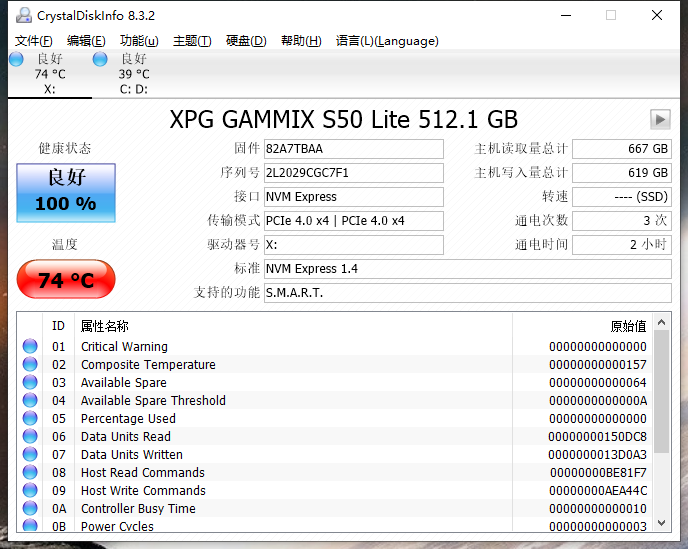The image size is (688, 549).
Task: Click the transfer mode field PCIe 4.0 x4
Action: (x=353, y=221)
